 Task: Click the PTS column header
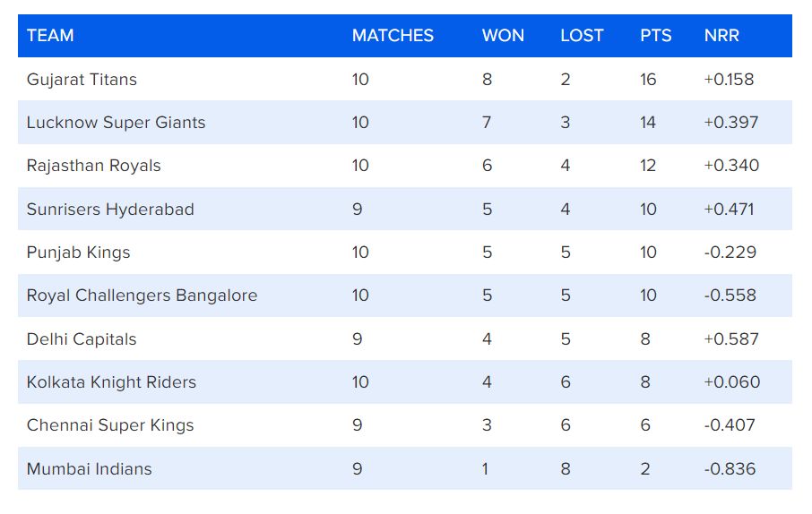(655, 36)
